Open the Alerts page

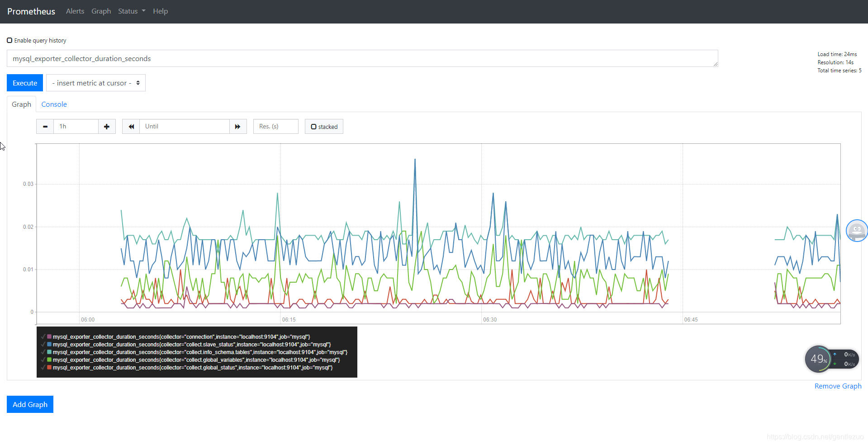[x=75, y=11]
